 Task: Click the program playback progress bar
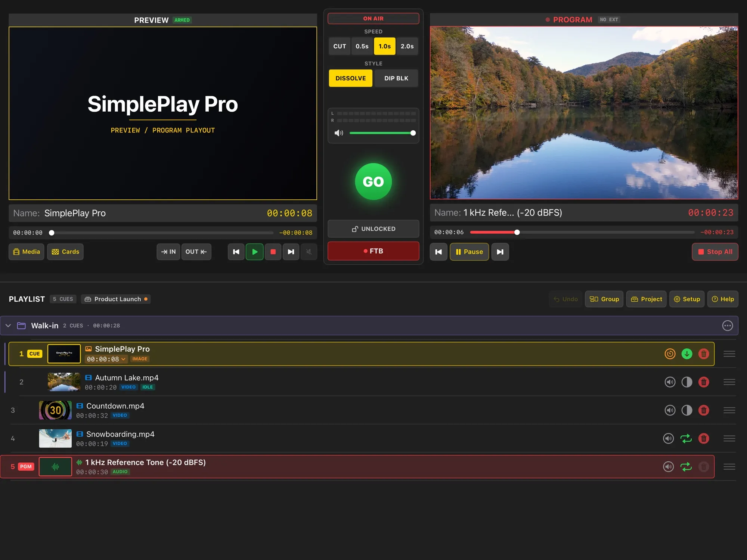tap(582, 232)
